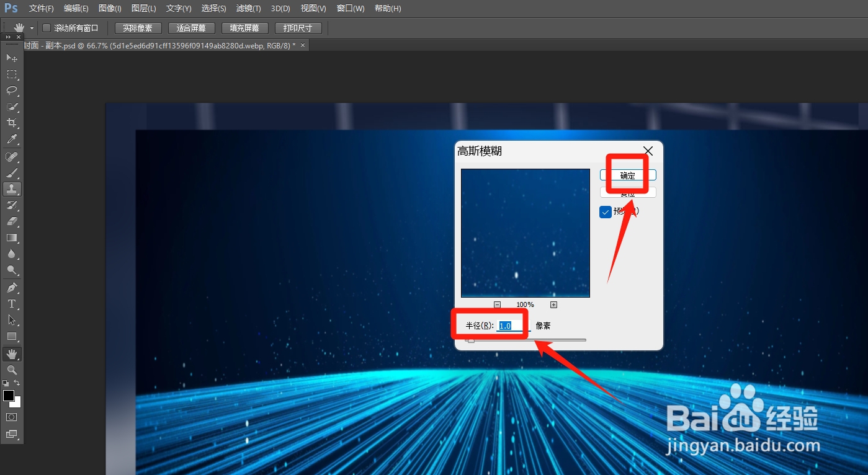This screenshot has height=475, width=868.
Task: Open the Hand tool preset dropdown
Action: [32, 29]
